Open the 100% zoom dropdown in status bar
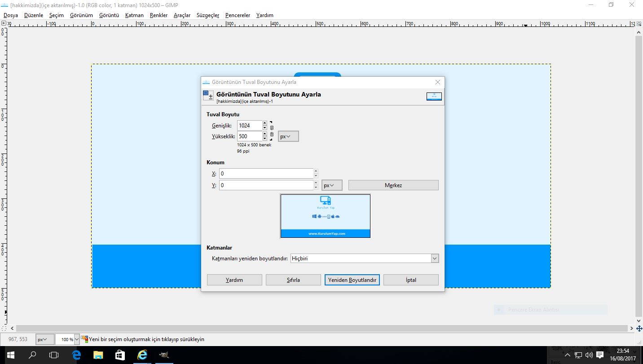This screenshot has width=643, height=364. tap(76, 340)
